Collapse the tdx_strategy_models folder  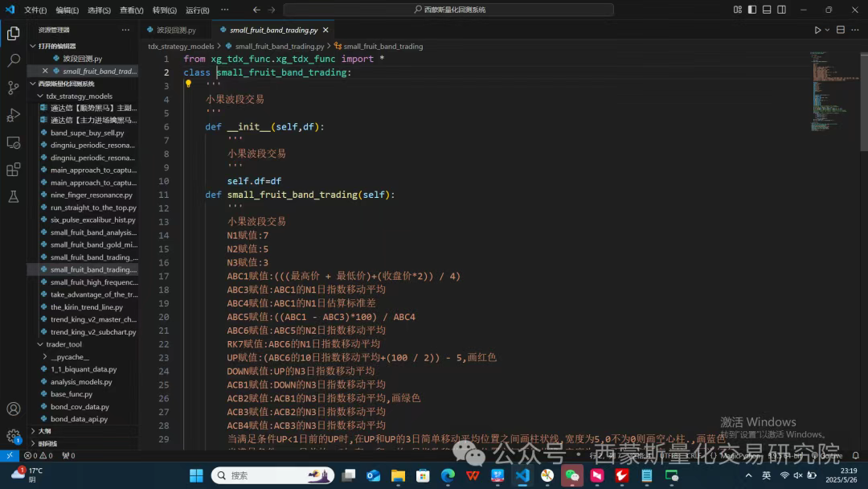click(83, 96)
